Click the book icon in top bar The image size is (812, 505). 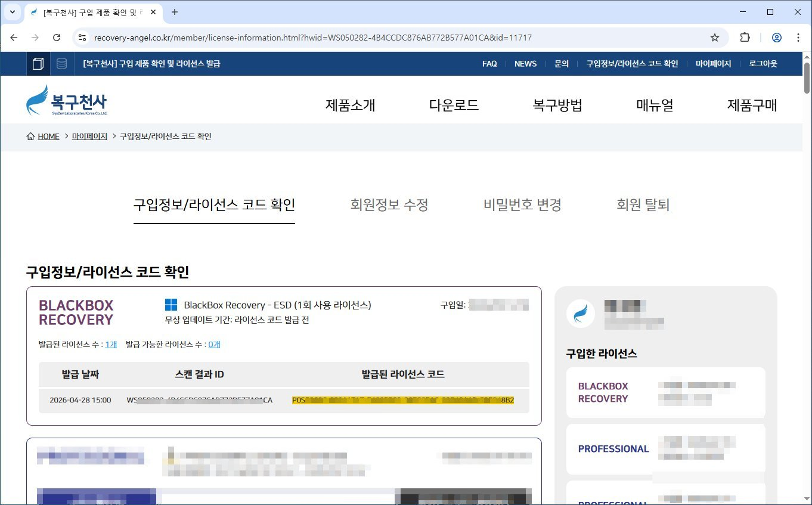38,64
